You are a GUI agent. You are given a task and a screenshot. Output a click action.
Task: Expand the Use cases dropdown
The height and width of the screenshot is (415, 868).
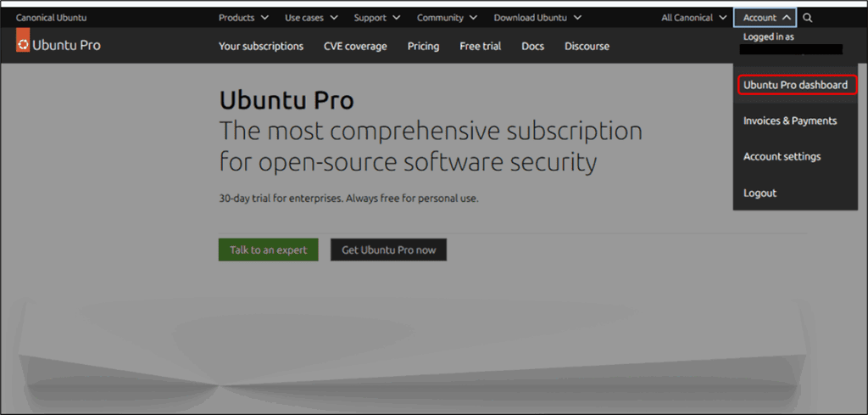pyautogui.click(x=312, y=18)
